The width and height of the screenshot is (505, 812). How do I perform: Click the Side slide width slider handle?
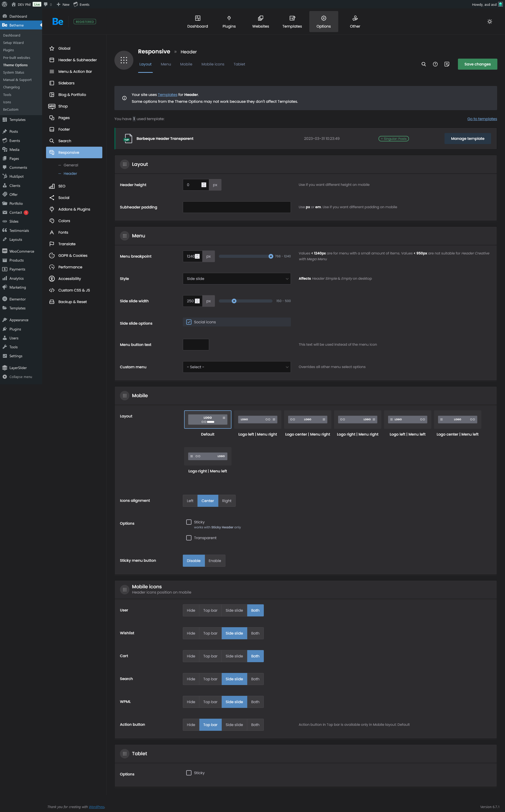[x=234, y=301]
